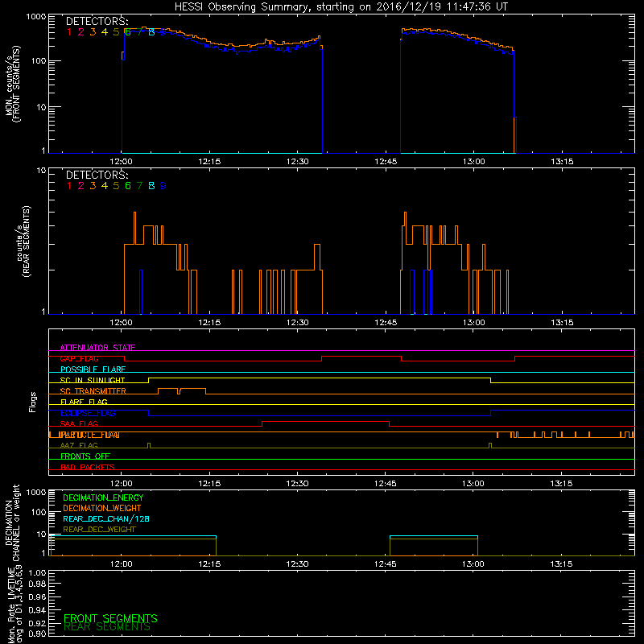Image resolution: width=644 pixels, height=644 pixels.
Task: Click the 12:45 tick under the decimation plot
Action: coord(386,564)
